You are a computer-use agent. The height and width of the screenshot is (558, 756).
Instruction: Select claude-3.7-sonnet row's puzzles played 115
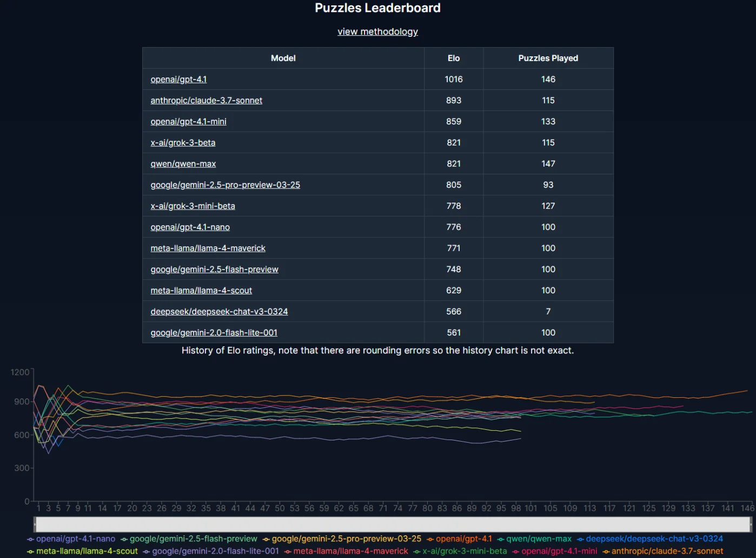(x=548, y=100)
